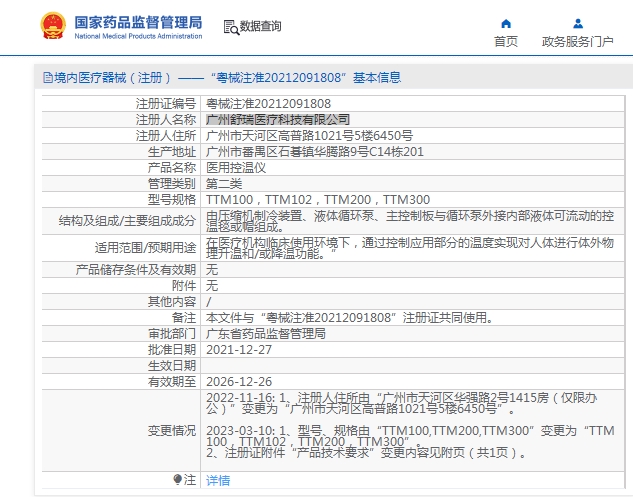The image size is (633, 497).
Task: Click 无 in 产品储存条件及有效期 row
Action: pyautogui.click(x=212, y=270)
